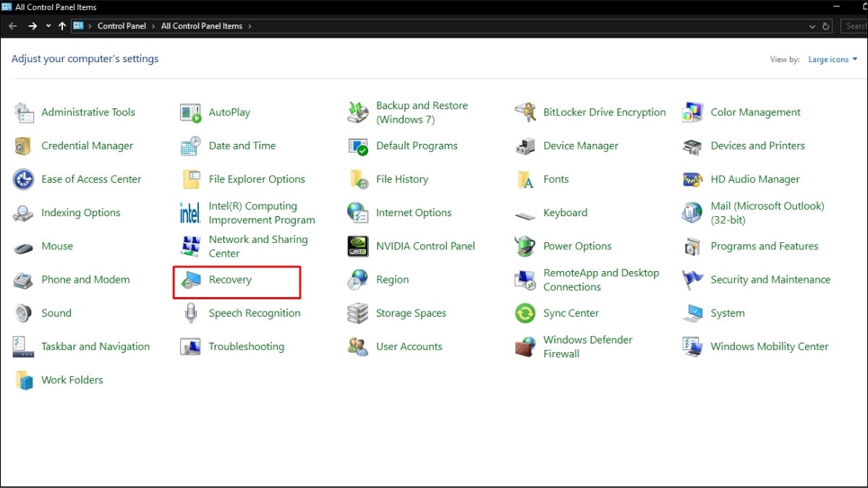Open the Intel Computing Improvement Program icon
This screenshot has width=868, height=488.
tap(191, 213)
